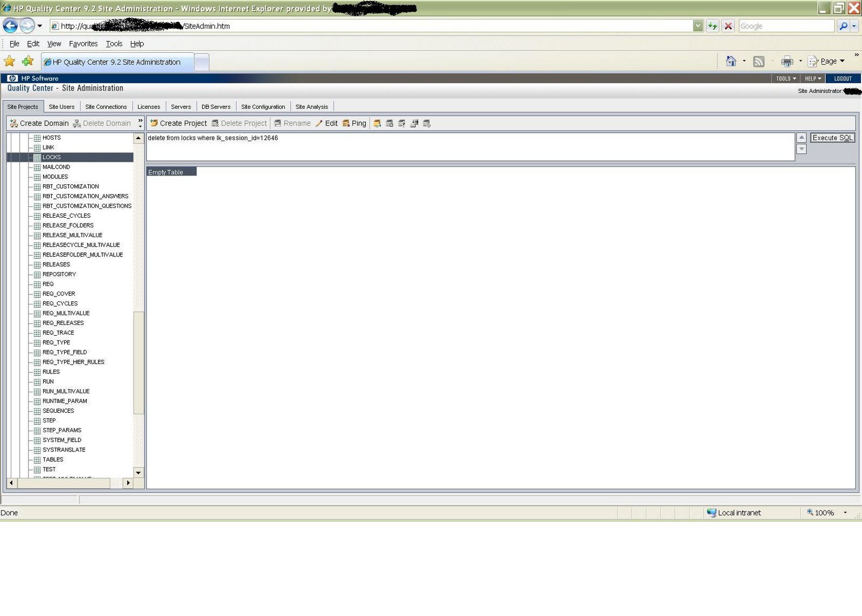Click the yellow folder icon right after Ping
This screenshot has height=616, width=862.
pos(377,123)
